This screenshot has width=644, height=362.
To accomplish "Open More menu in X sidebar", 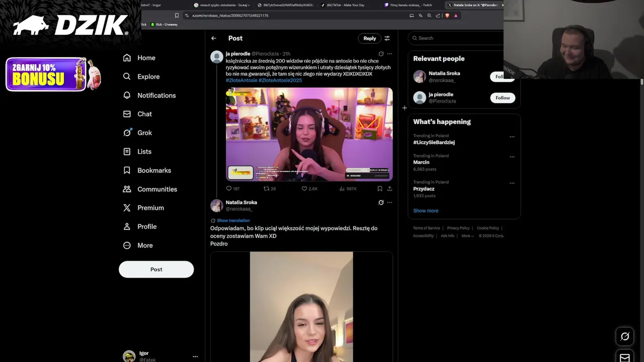I will click(x=138, y=245).
